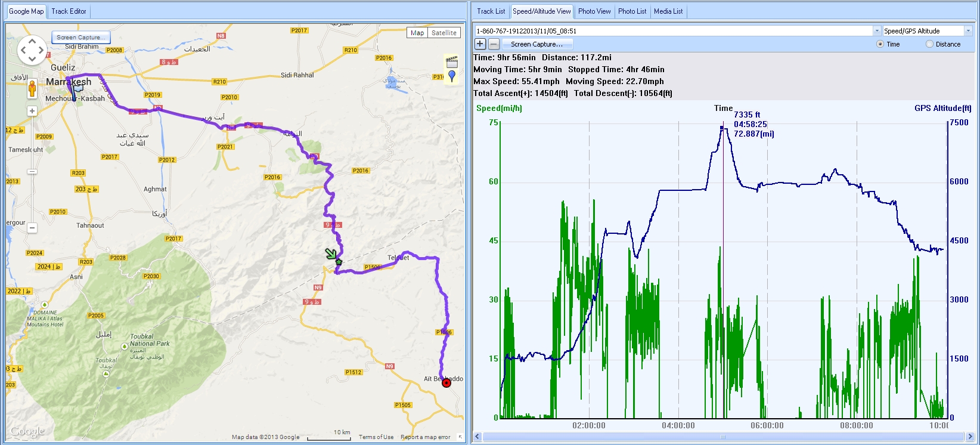The width and height of the screenshot is (980, 445).
Task: Zoom in the map with plus button
Action: pos(32,111)
